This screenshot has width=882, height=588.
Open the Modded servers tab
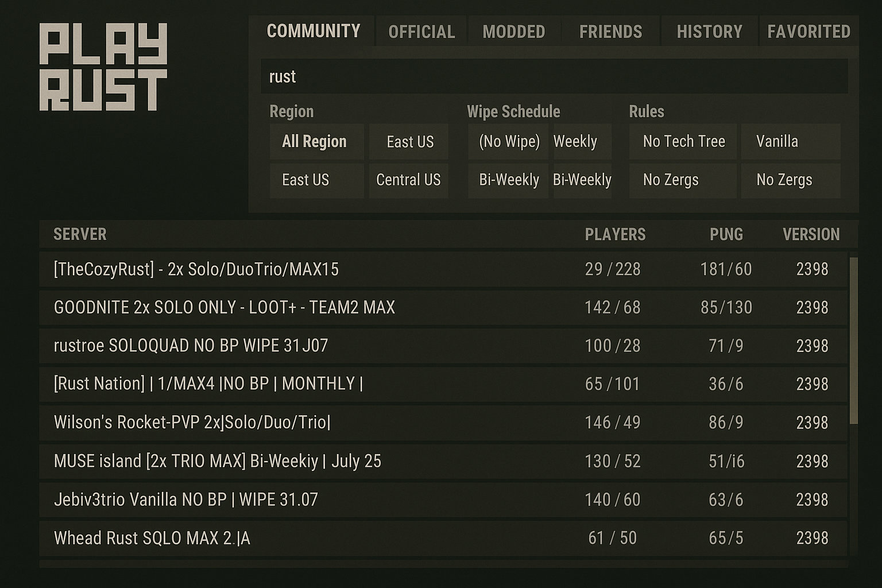(x=514, y=32)
